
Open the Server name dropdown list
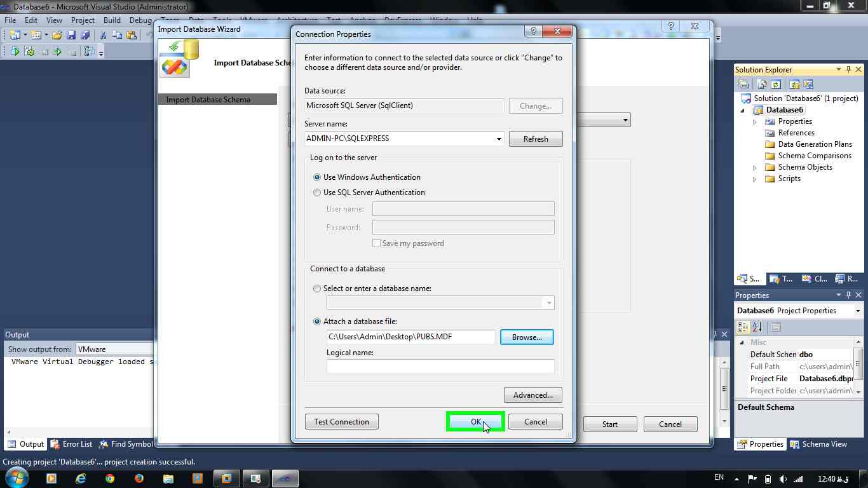click(498, 139)
